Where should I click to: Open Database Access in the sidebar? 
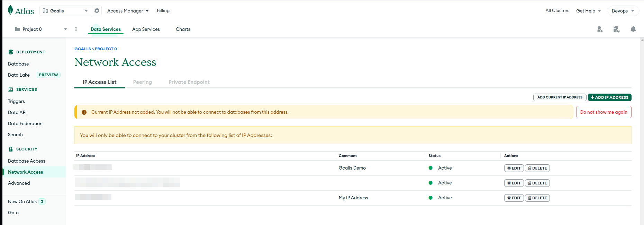(x=27, y=161)
